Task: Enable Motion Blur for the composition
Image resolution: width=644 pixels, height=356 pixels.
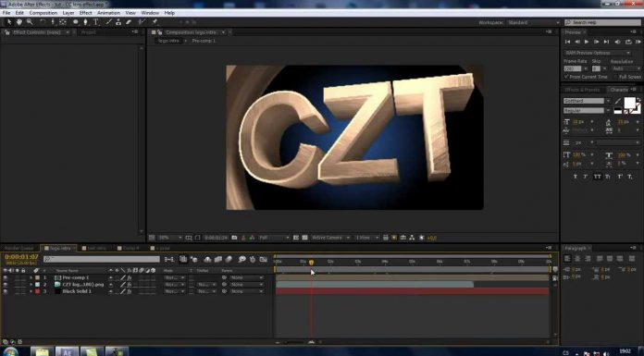Action: click(x=229, y=260)
